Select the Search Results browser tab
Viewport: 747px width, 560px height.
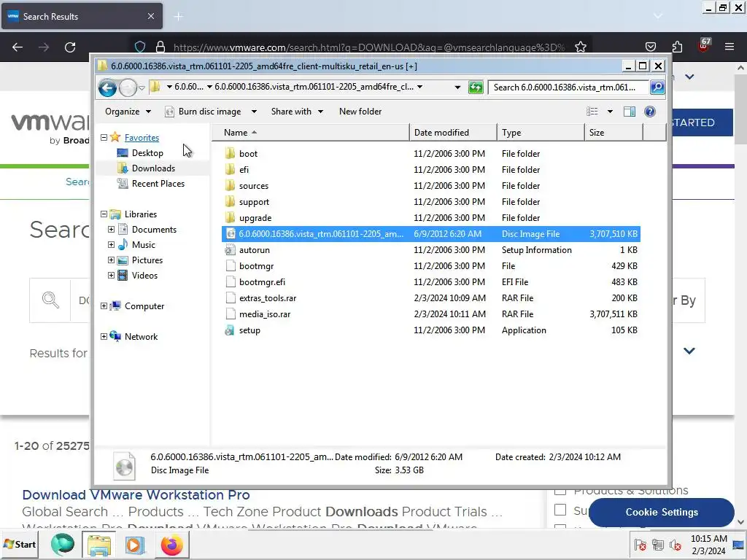(x=82, y=16)
